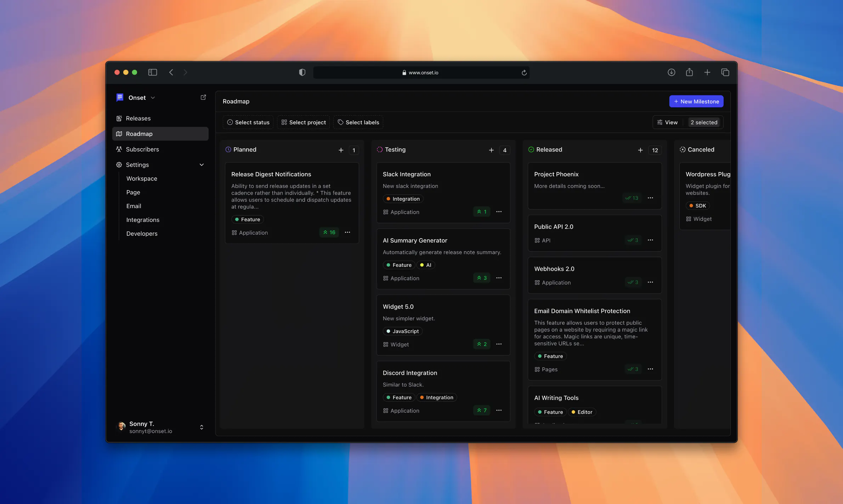The height and width of the screenshot is (504, 843).
Task: Click Webhooks 2.0 votes badge
Action: pyautogui.click(x=633, y=282)
